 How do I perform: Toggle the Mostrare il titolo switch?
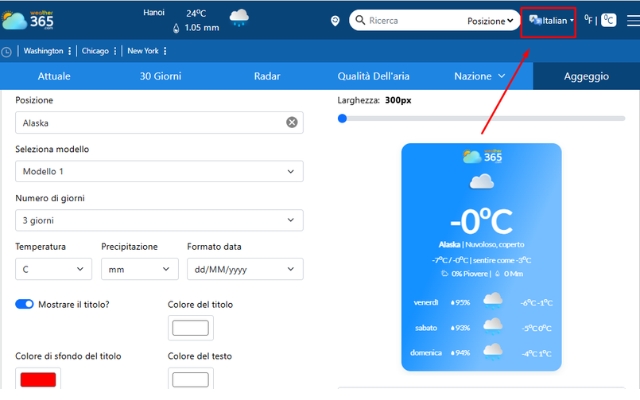coord(24,304)
